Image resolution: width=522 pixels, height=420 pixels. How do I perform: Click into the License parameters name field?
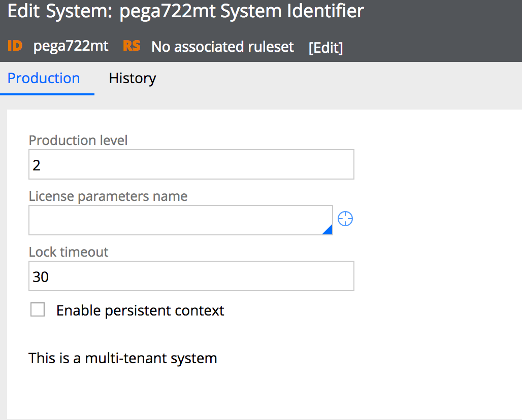click(x=181, y=220)
